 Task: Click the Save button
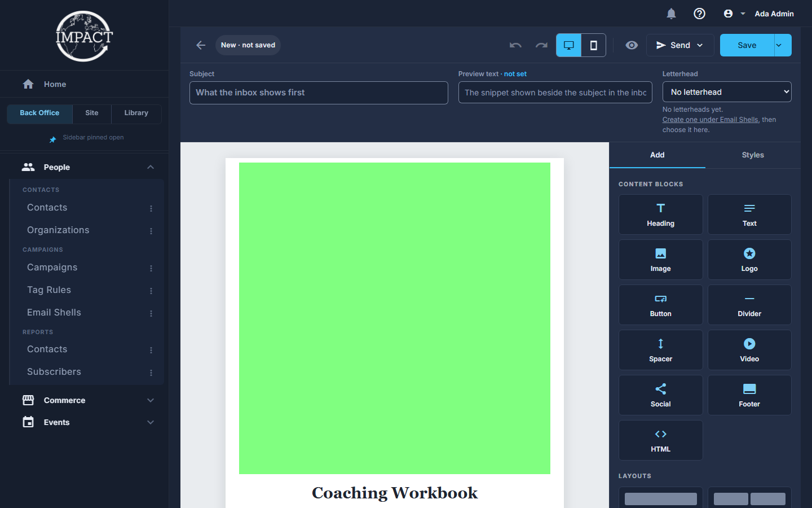click(747, 45)
